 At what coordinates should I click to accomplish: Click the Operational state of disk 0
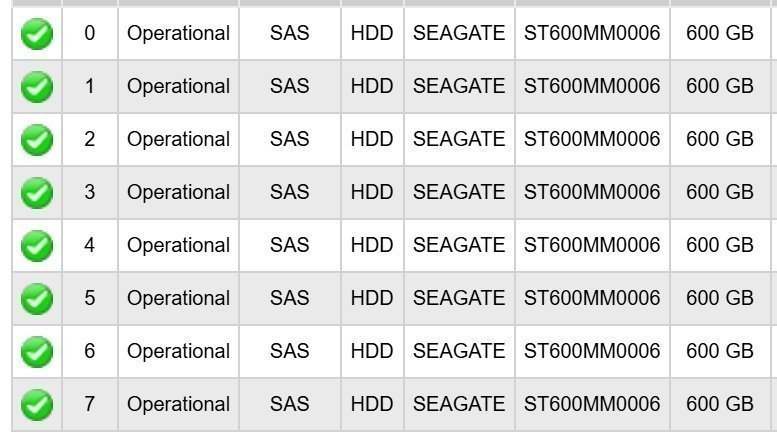[x=178, y=34]
